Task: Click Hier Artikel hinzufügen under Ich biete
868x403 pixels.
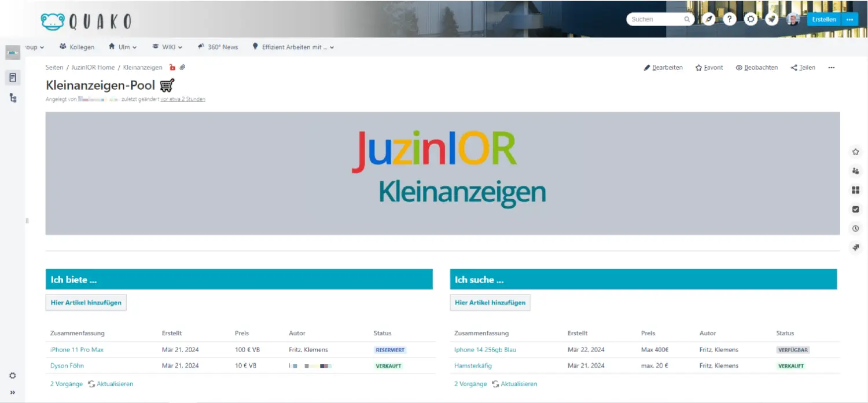Action: [x=86, y=302]
